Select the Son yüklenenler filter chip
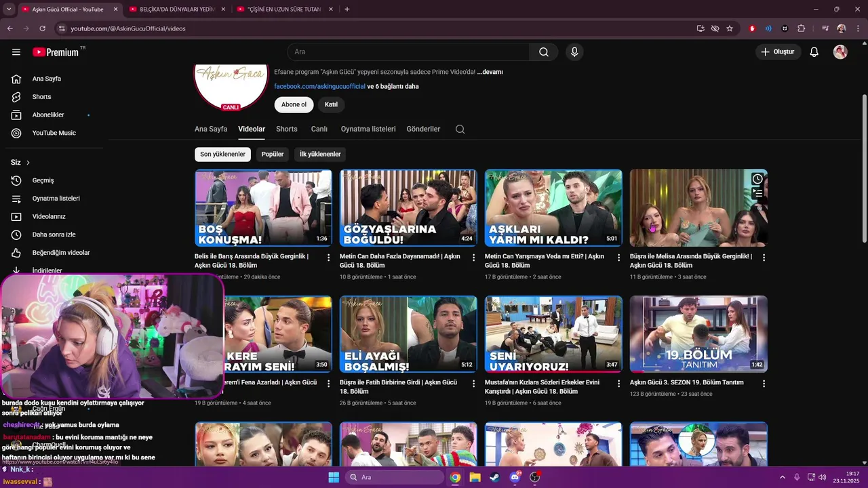The width and height of the screenshot is (868, 488). (222, 155)
